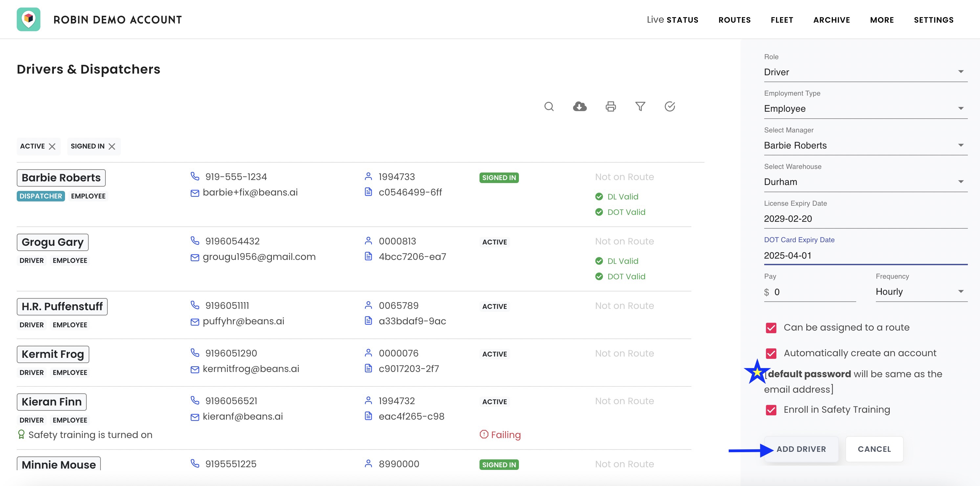The image size is (980, 486).
Task: Open the FLEET menu
Action: pos(782,20)
